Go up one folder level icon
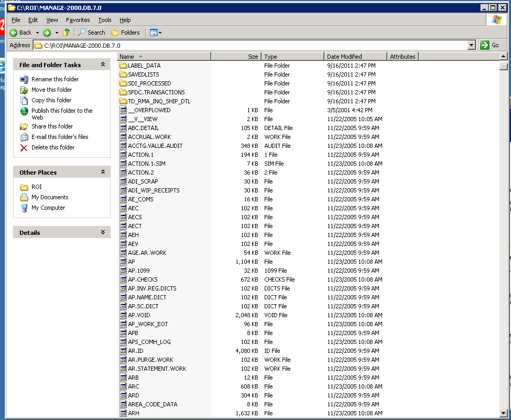The image size is (511, 420). click(x=67, y=33)
